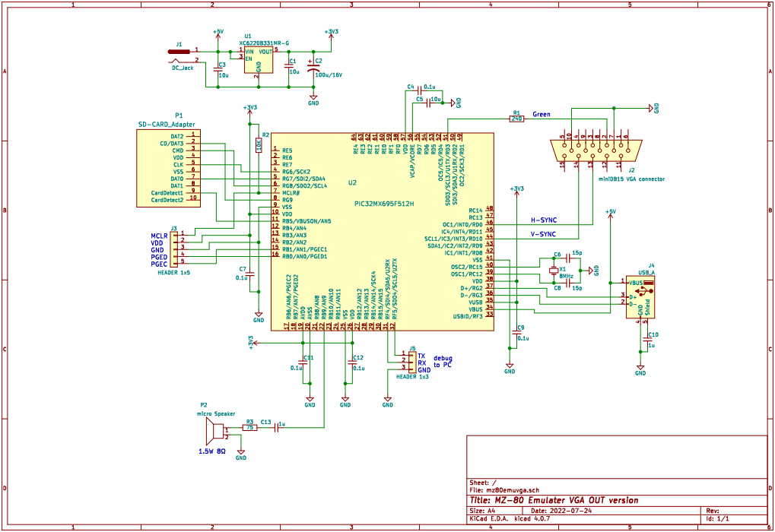
Task: Click the DC_Jack value label
Action: tap(183, 68)
